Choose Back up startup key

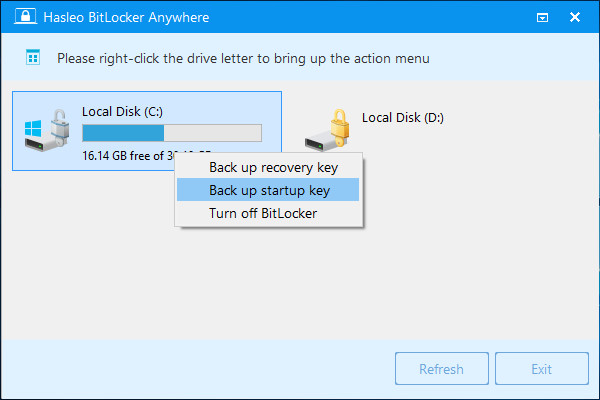[x=268, y=190]
